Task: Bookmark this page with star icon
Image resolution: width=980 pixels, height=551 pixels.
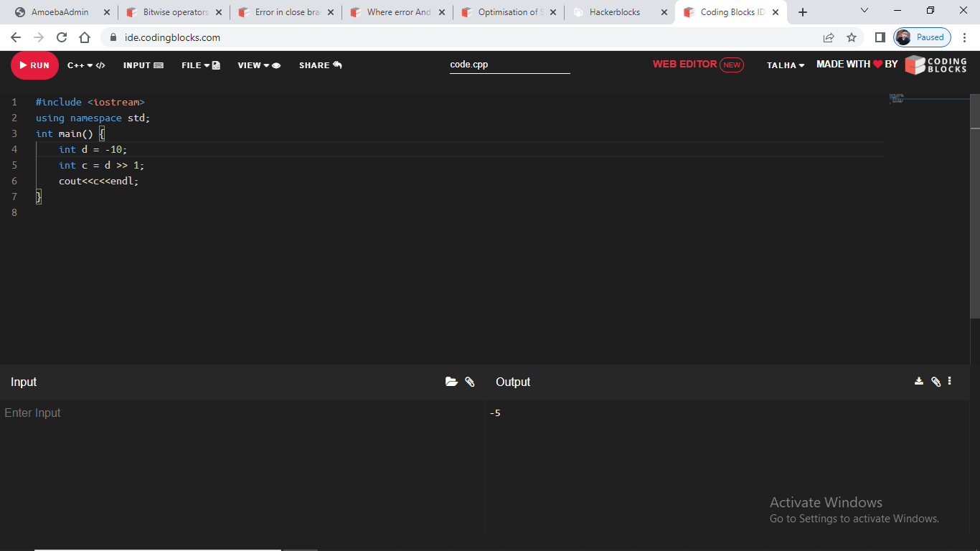Action: point(852,37)
